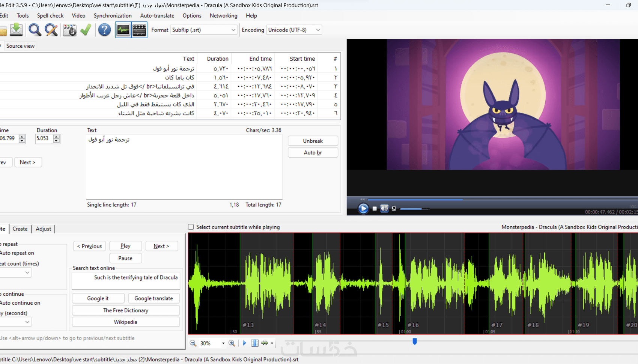Toggle the waveform display toolbar button

coord(123,30)
